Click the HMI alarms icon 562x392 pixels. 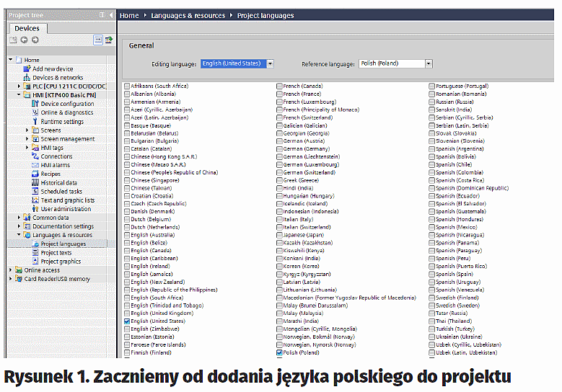point(35,165)
